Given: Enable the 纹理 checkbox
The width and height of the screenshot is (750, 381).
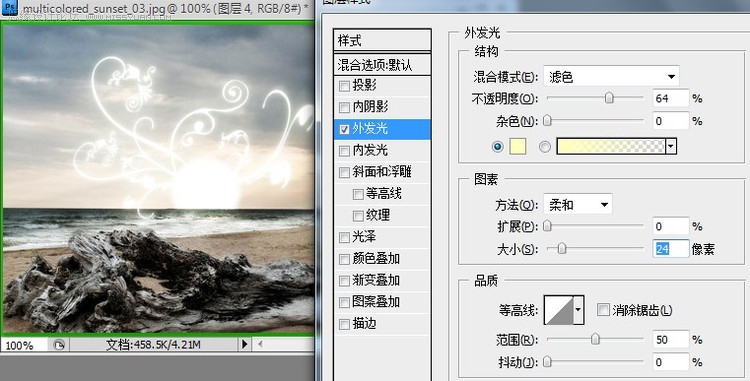Looking at the screenshot, I should (358, 216).
